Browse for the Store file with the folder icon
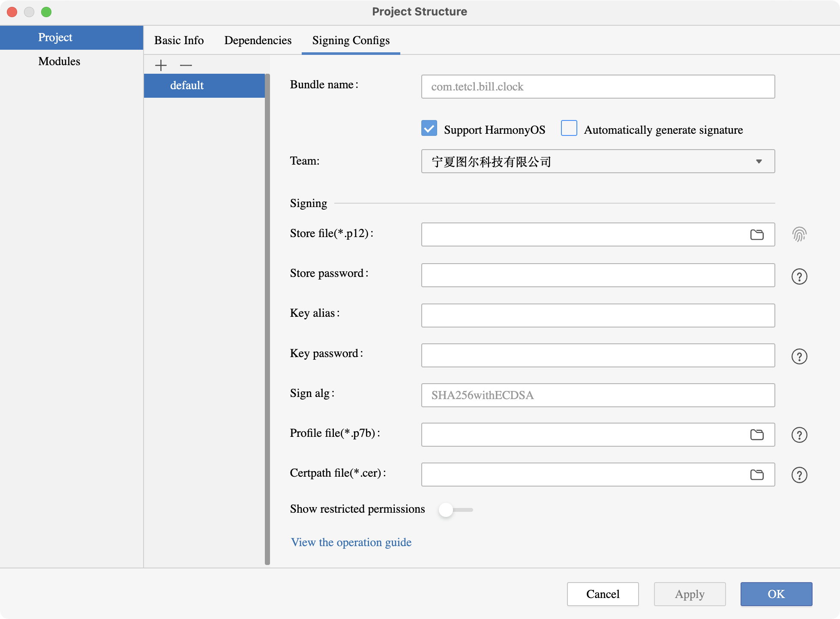 757,234
